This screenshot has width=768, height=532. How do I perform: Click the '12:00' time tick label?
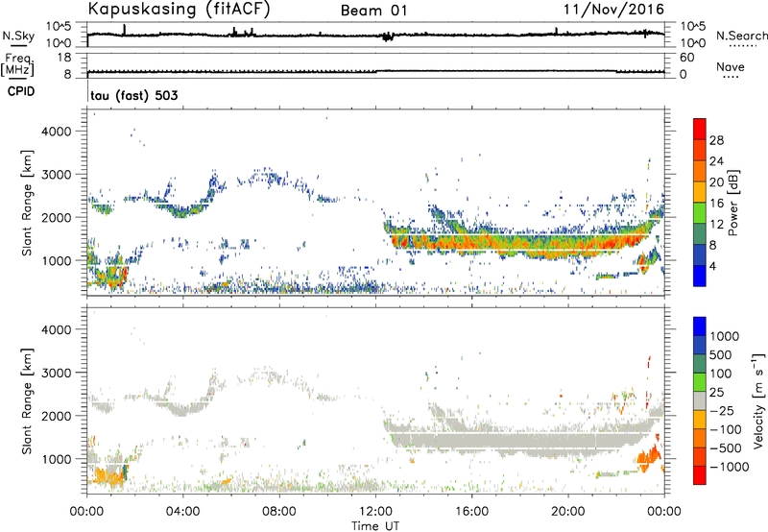point(375,512)
